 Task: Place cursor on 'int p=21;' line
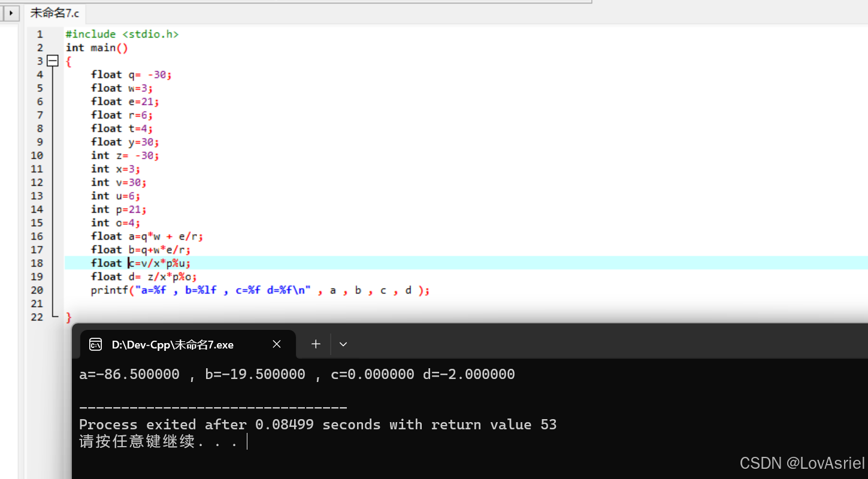[x=119, y=209]
